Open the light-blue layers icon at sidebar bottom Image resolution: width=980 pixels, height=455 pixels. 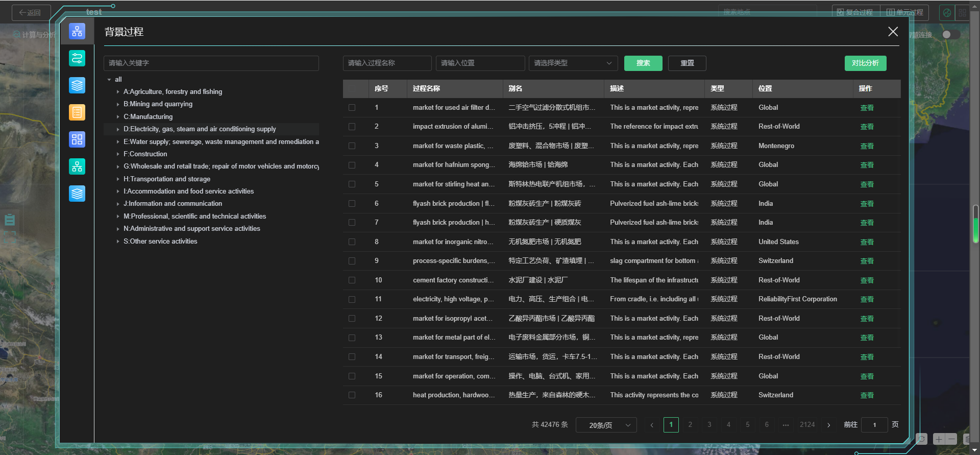pos(77,194)
